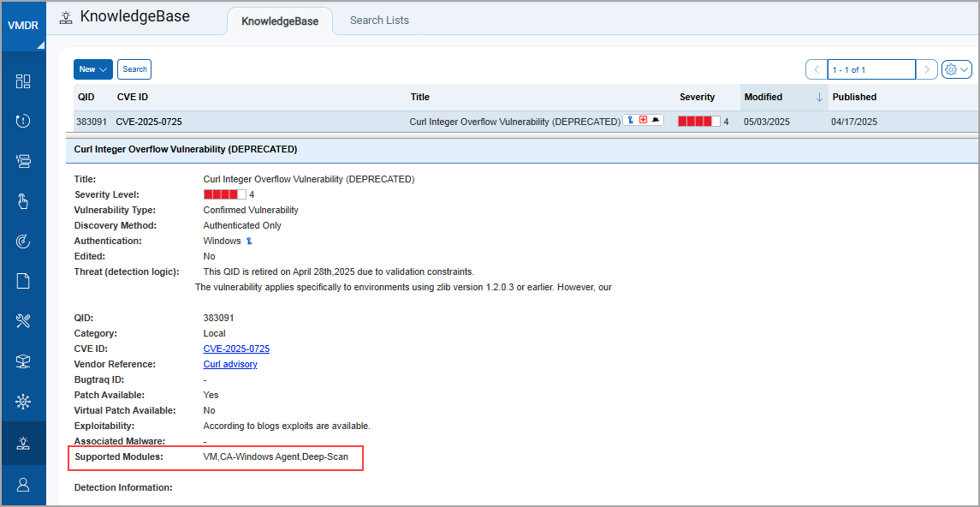Click the Exploitability blogs exploits text
The image size is (980, 507).
[x=287, y=426]
